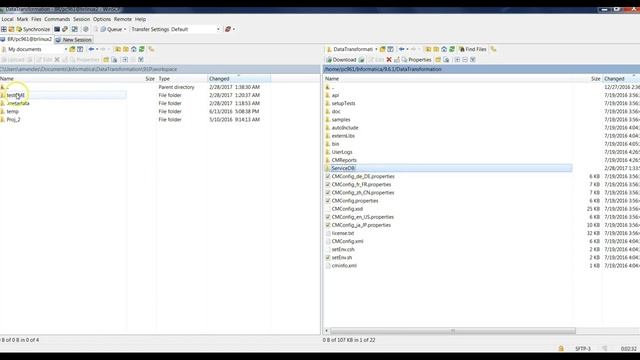Click the local path bar
The image size is (640, 360).
click(x=160, y=69)
